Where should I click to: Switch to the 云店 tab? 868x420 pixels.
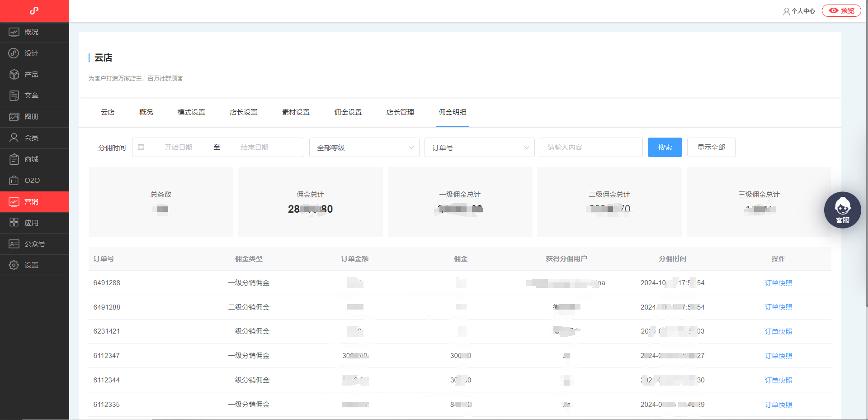tap(108, 112)
